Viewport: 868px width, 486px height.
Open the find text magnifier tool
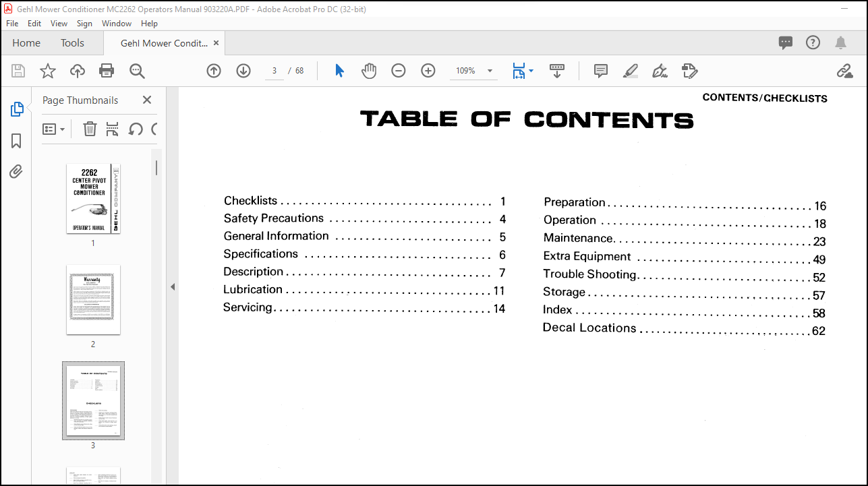(137, 71)
